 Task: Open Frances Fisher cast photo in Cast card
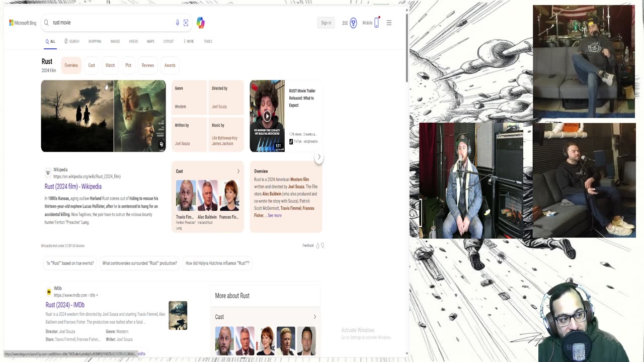coord(229,196)
